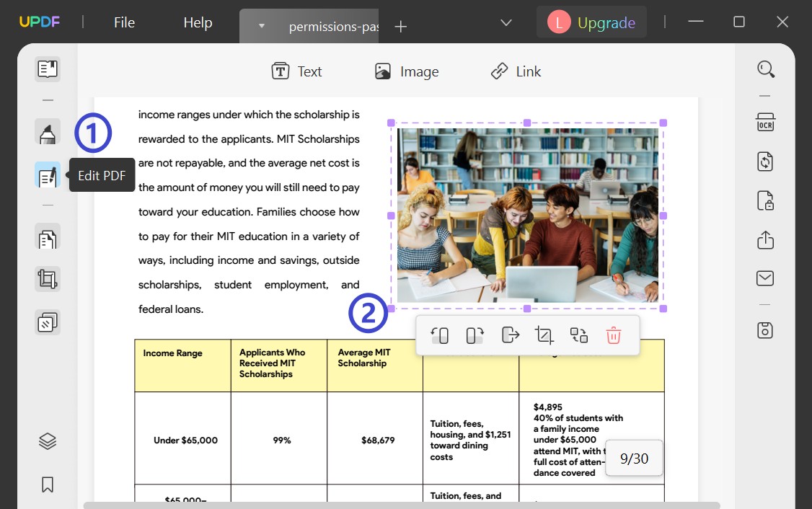812x509 pixels.
Task: Open the Comment annotation tool
Action: point(47,133)
